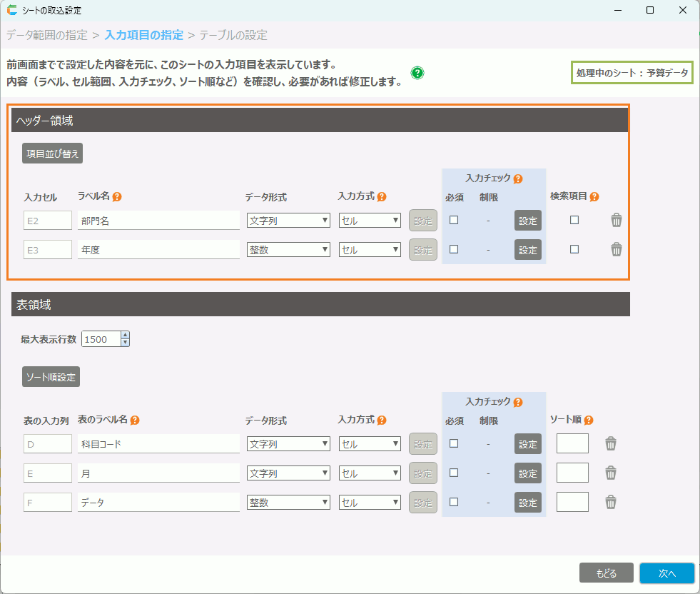700x594 pixels.
Task: Click the 次へ button
Action: (x=666, y=573)
